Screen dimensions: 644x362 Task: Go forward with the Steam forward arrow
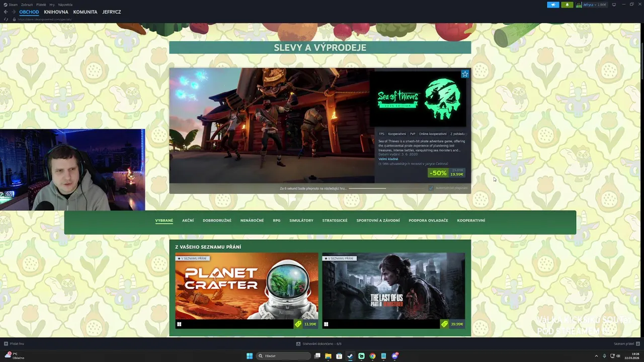13,12
